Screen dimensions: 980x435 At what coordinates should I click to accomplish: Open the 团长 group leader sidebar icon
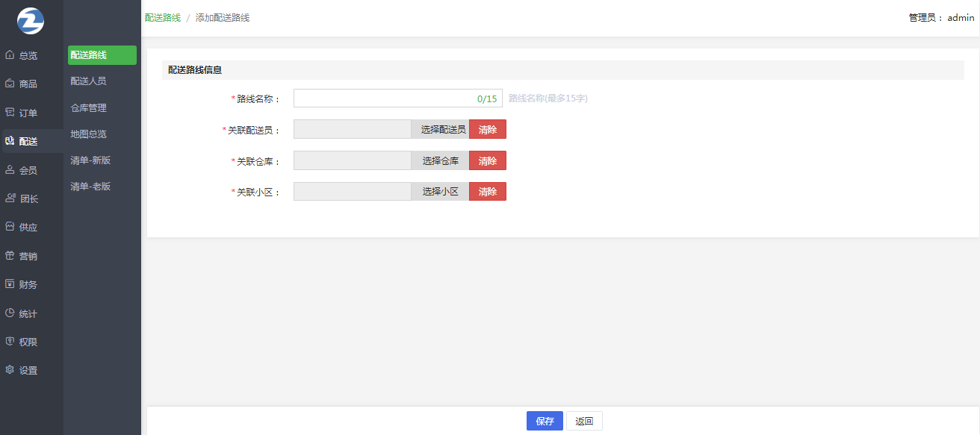[10, 198]
